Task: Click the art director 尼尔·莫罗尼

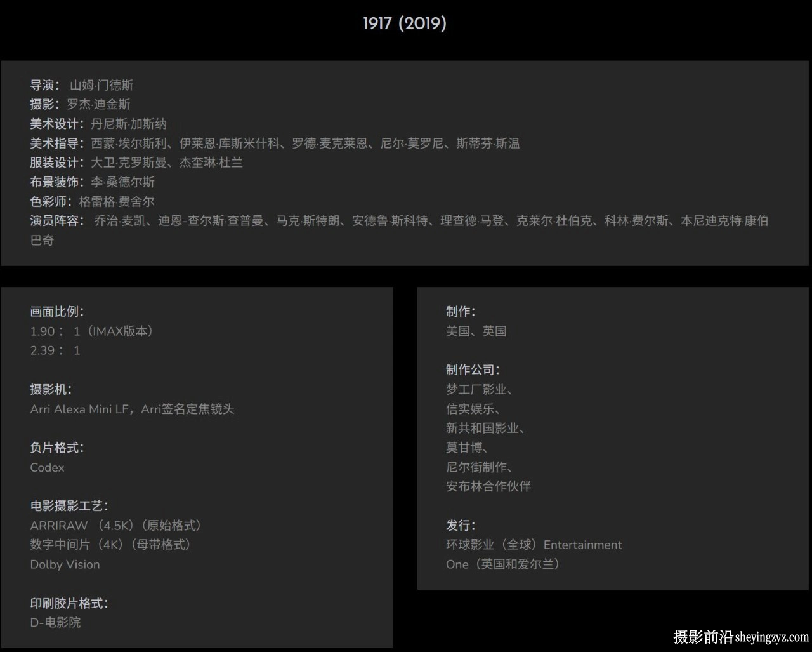Action: [x=412, y=143]
